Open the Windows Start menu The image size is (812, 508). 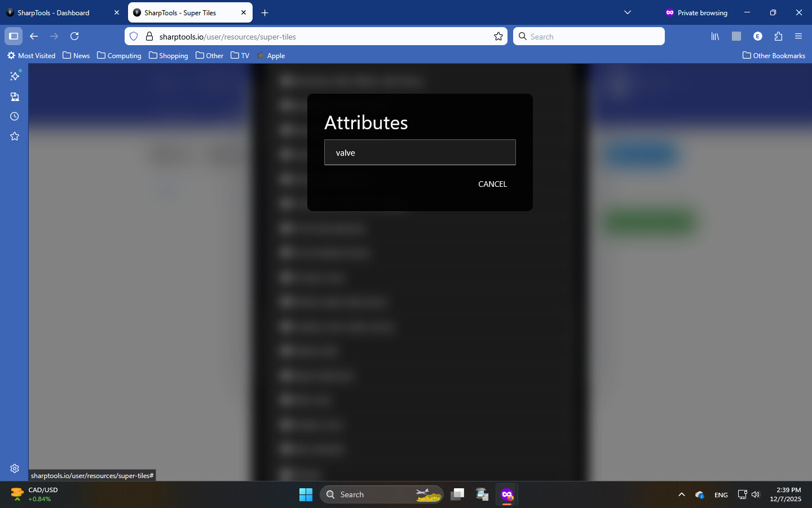(x=306, y=494)
